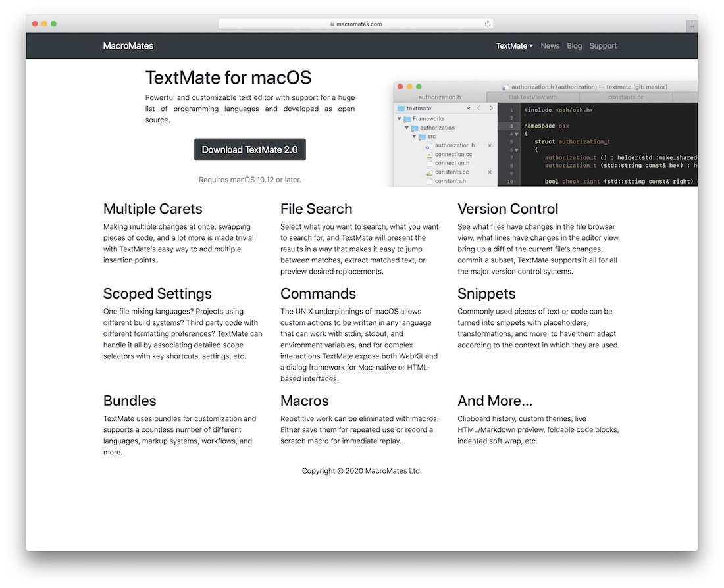Open the Blog link in the navbar
The height and width of the screenshot is (588, 724).
click(x=575, y=45)
